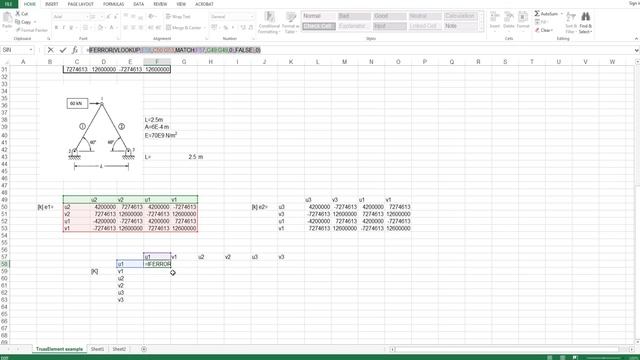
Task: Switch to the INSERT tab
Action: (x=51, y=4)
